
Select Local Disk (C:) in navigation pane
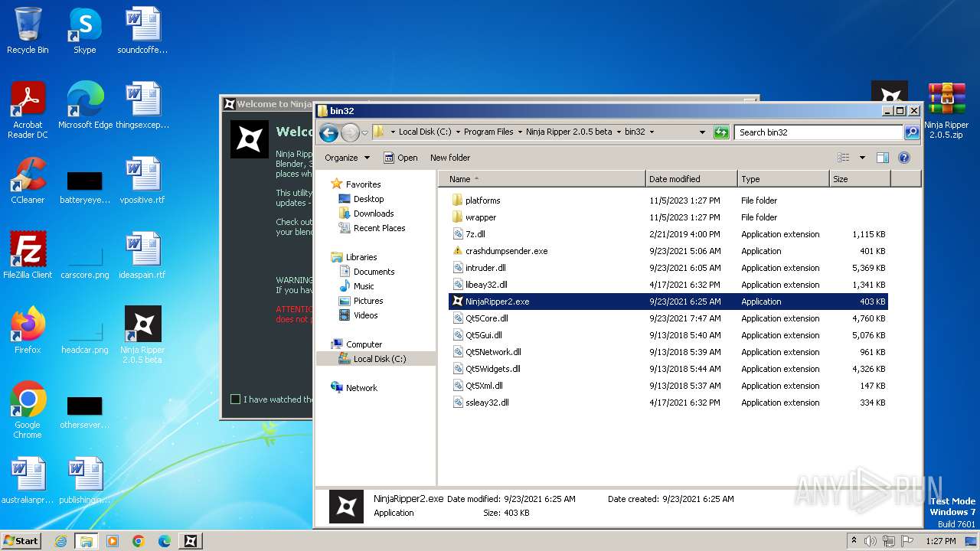pyautogui.click(x=380, y=359)
